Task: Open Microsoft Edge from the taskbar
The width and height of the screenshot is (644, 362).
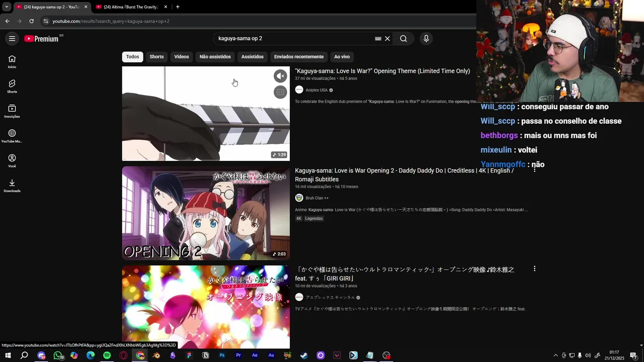Action: point(91,355)
